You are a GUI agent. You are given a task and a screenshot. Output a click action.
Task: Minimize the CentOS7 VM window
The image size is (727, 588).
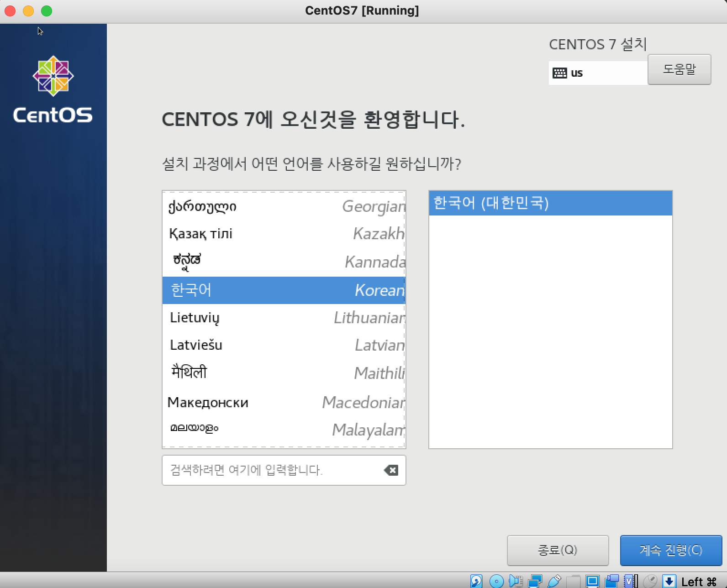(x=28, y=11)
